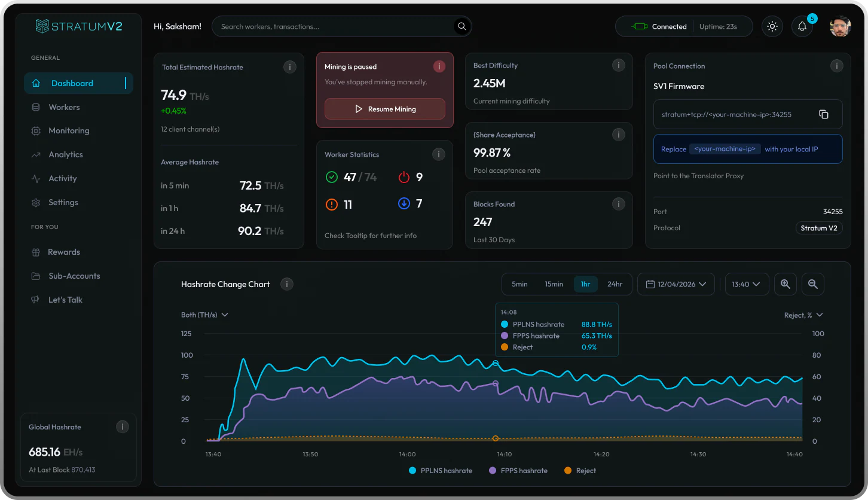
Task: Open info icon on Mining is paused
Action: tap(439, 66)
